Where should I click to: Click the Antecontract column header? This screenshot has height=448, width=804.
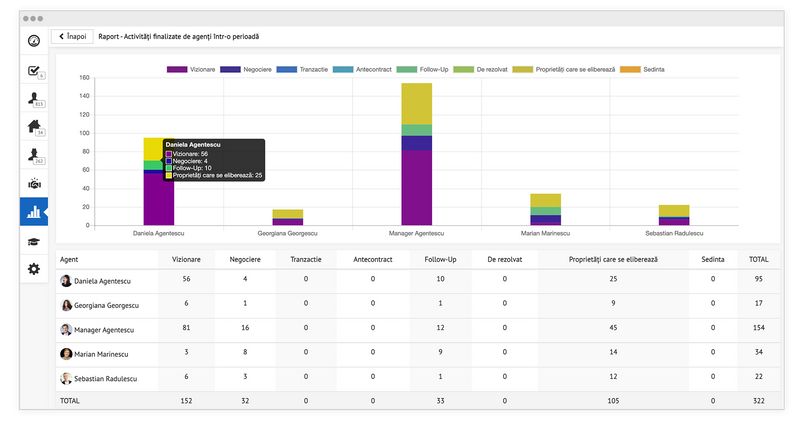373,259
